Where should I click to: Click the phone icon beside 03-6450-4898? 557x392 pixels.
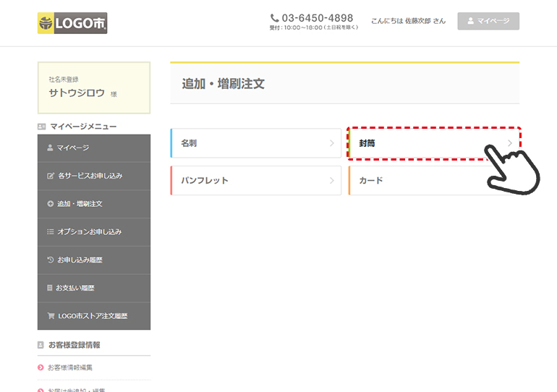click(x=274, y=18)
